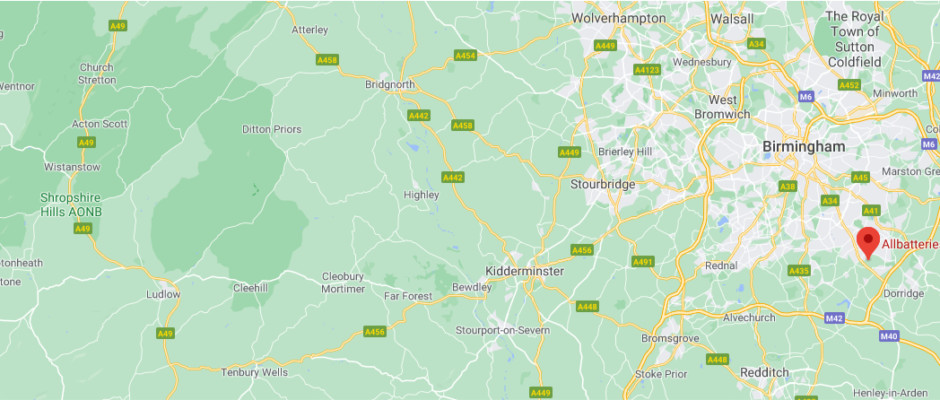Click the M42 motorway shield near Alvechurch
The width and height of the screenshot is (940, 400).
834,318
